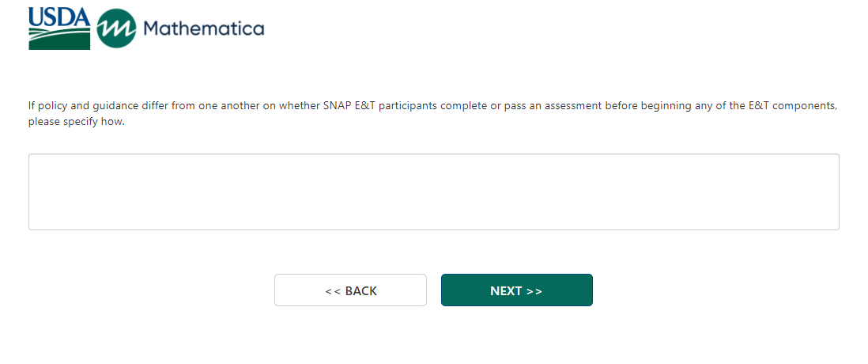Screen dimensions: 868x364
Task: Click the double left arrows on BACK
Action: click(x=333, y=291)
